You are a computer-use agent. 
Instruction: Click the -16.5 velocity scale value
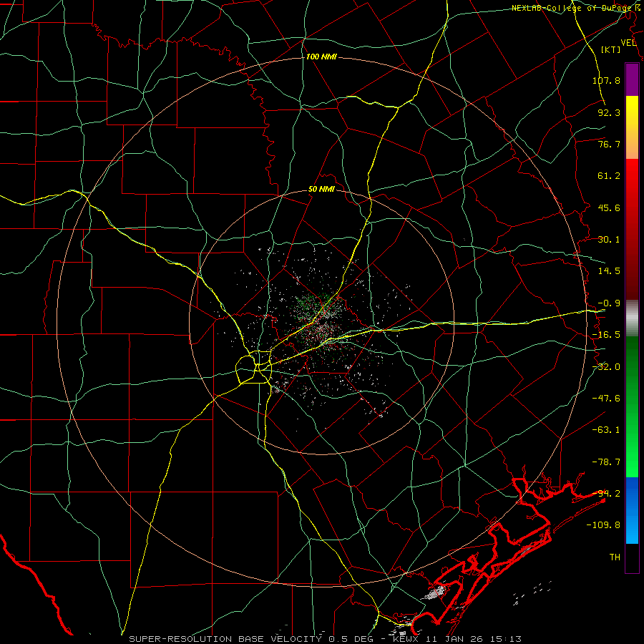point(606,335)
